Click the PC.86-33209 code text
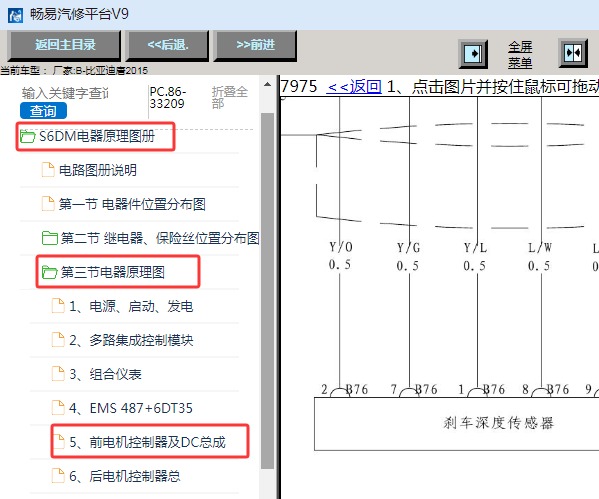 click(x=168, y=97)
